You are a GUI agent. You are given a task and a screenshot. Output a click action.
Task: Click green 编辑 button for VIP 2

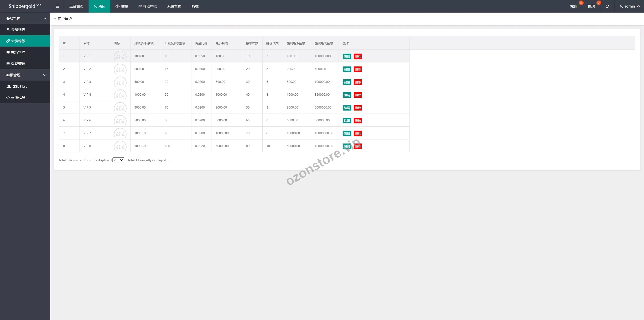point(347,69)
